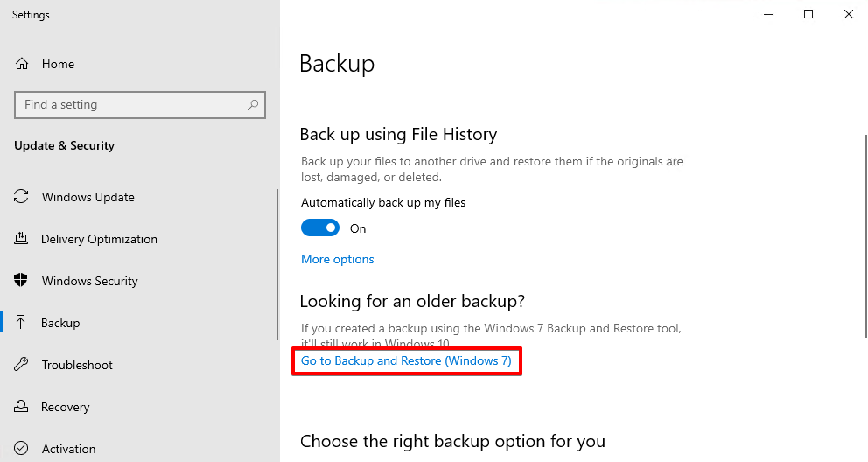Screen dimensions: 868x462
Task: Click the Delivery Optimization icon
Action: tap(22, 239)
